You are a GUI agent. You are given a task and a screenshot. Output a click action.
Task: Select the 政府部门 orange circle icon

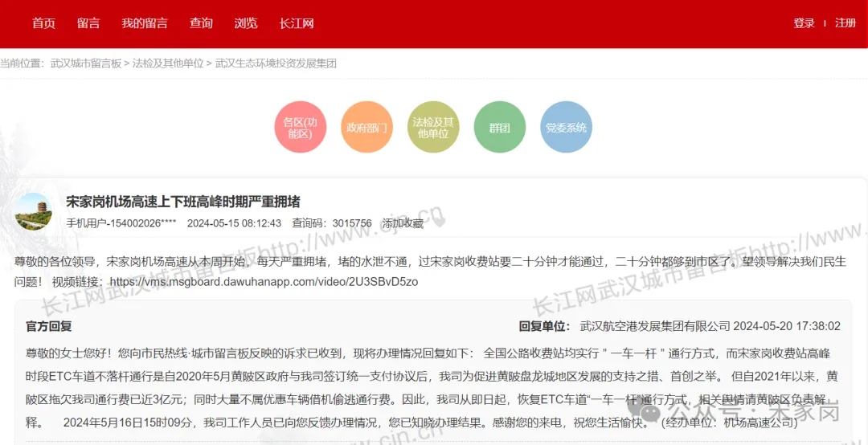click(367, 128)
